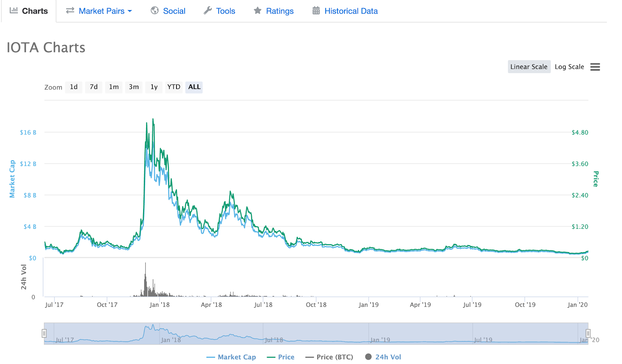
Task: Set zoom range to 7d
Action: (x=94, y=87)
